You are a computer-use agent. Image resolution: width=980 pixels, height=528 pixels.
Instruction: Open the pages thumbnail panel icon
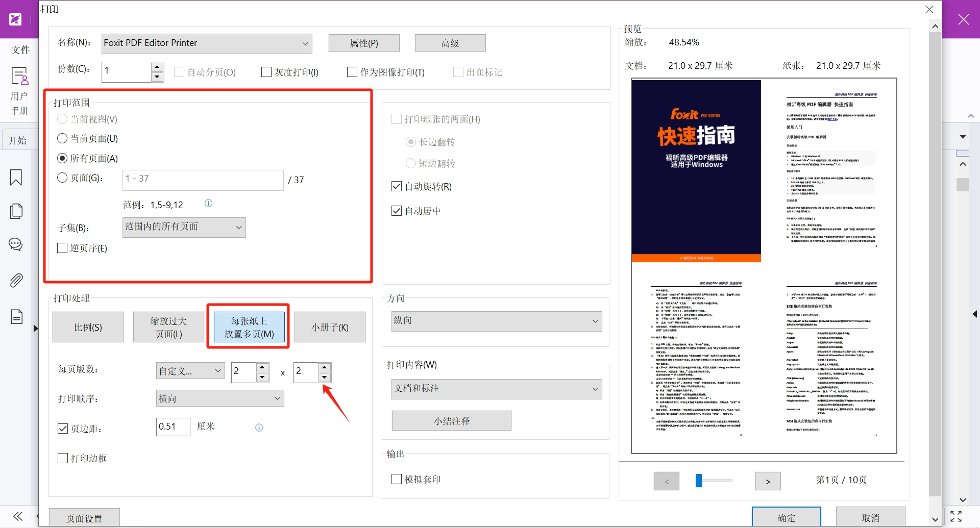pos(16,211)
